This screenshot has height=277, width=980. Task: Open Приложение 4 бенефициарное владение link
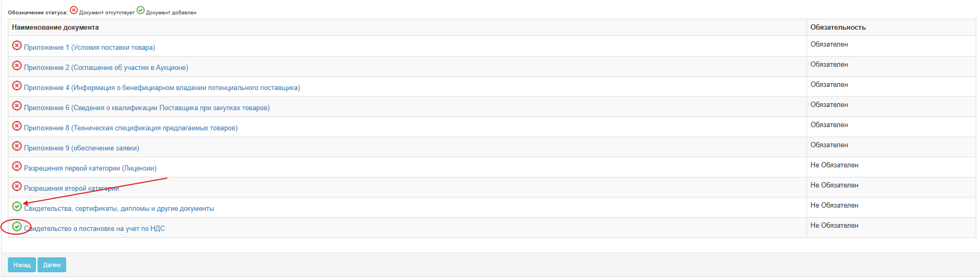162,88
